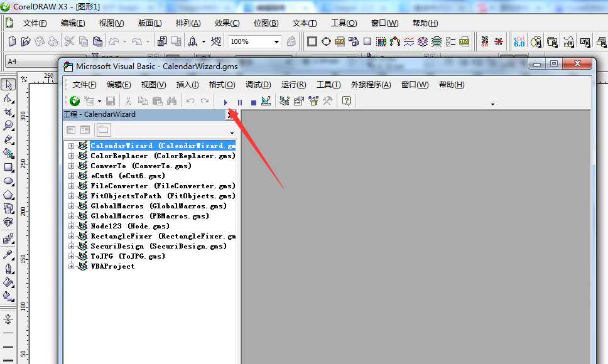This screenshot has width=608, height=364.
Task: Open VBA Help question mark icon
Action: pyautogui.click(x=346, y=101)
